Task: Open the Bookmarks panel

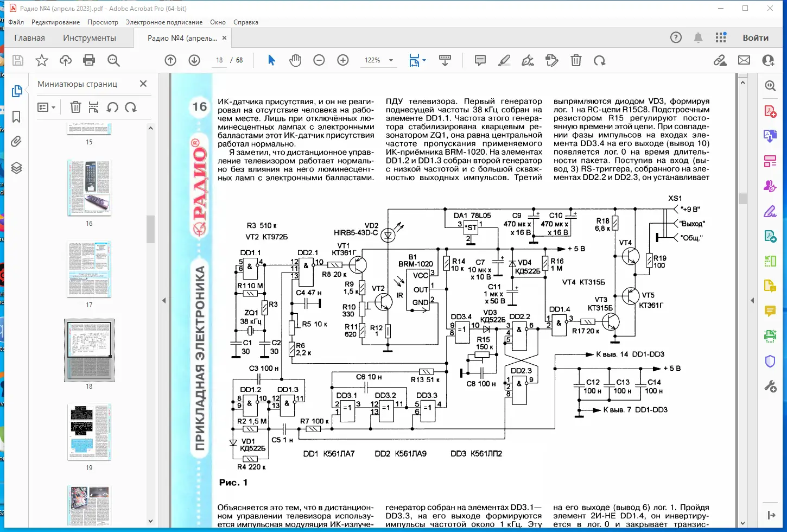Action: (x=17, y=117)
